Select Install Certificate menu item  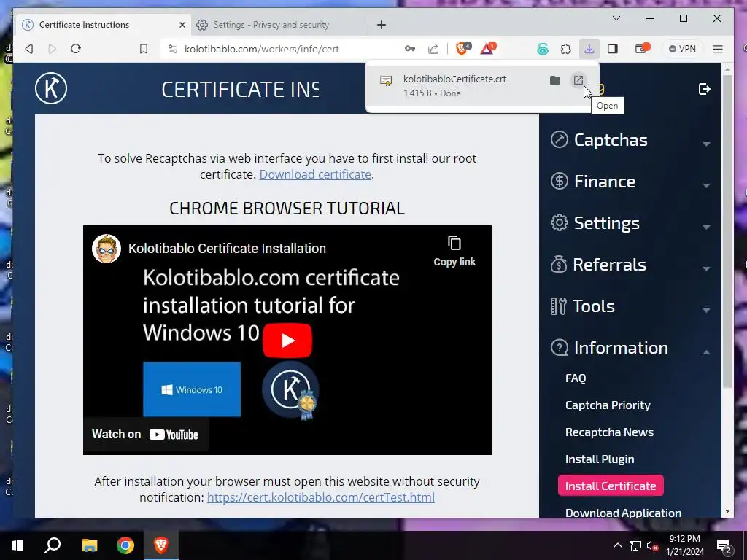[611, 486]
